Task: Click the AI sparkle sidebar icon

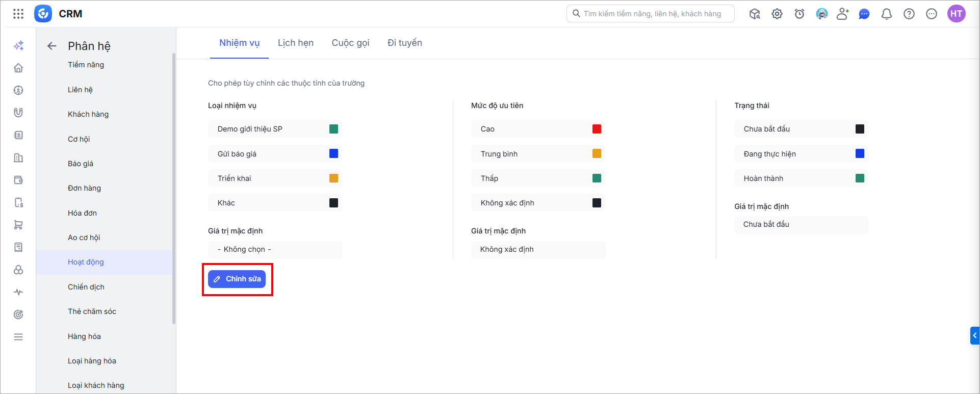Action: click(x=18, y=45)
